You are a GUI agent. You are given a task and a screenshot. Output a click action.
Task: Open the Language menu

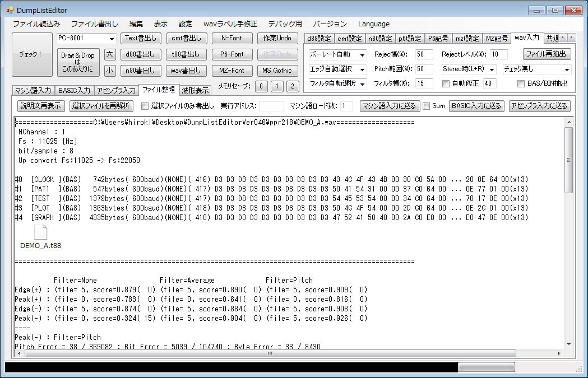[374, 24]
